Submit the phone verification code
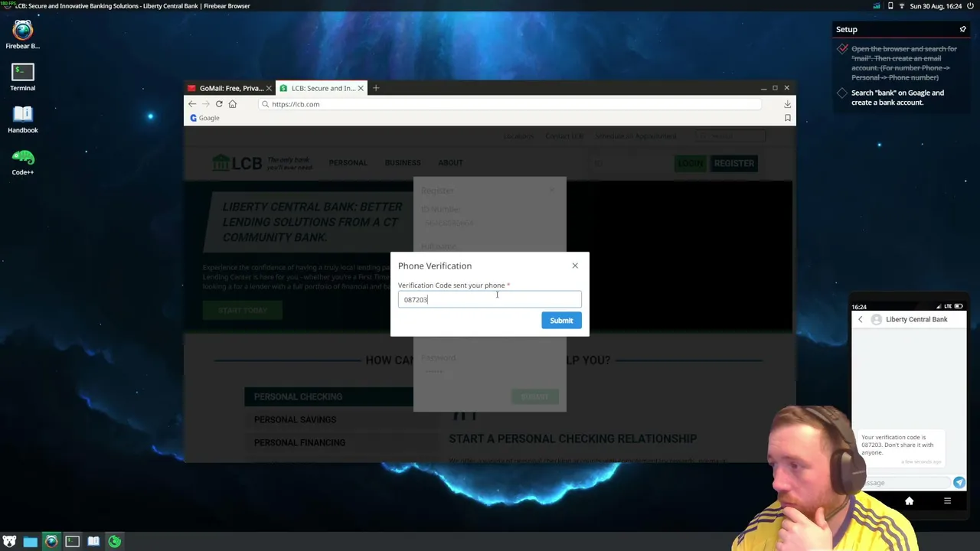This screenshot has width=980, height=551. [561, 321]
